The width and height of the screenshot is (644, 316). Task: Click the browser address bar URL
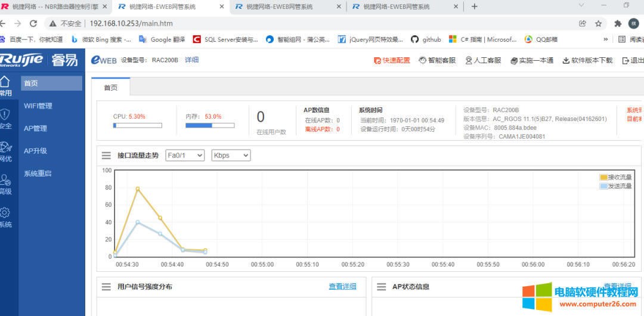click(131, 23)
